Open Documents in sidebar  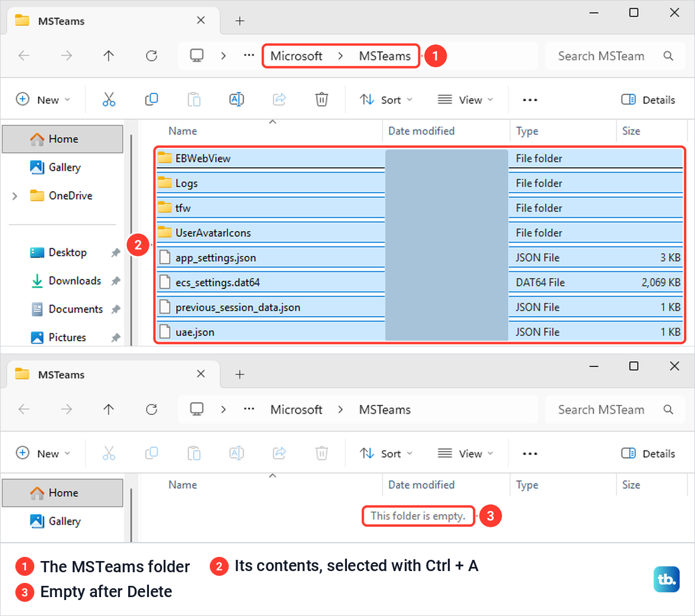coord(63,309)
